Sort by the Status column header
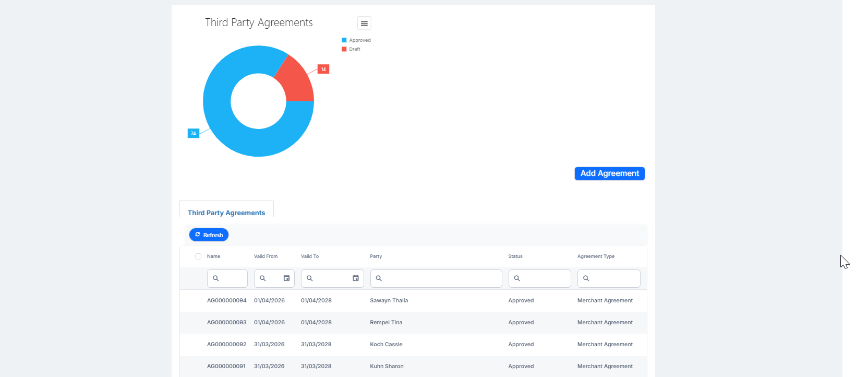 click(x=515, y=256)
